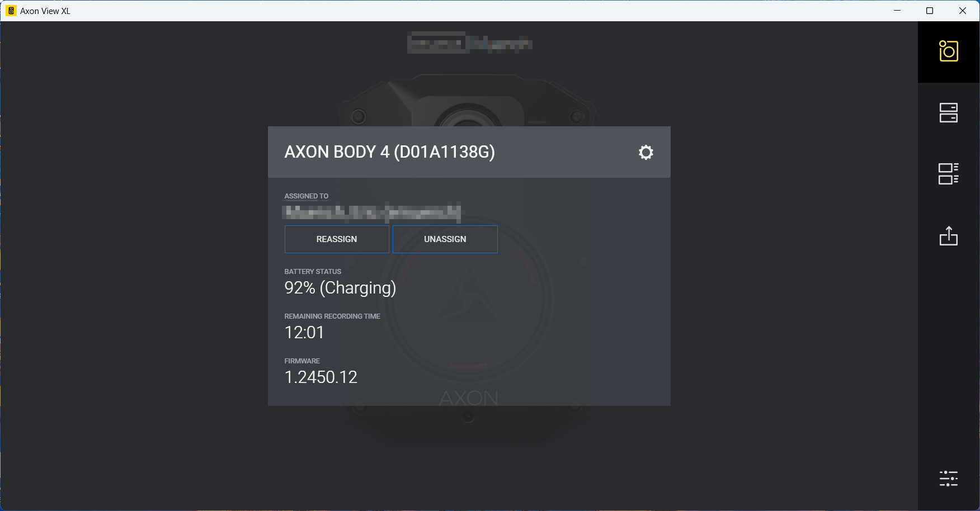Open the gear settings on device card
Viewport: 980px width, 511px height.
(646, 152)
